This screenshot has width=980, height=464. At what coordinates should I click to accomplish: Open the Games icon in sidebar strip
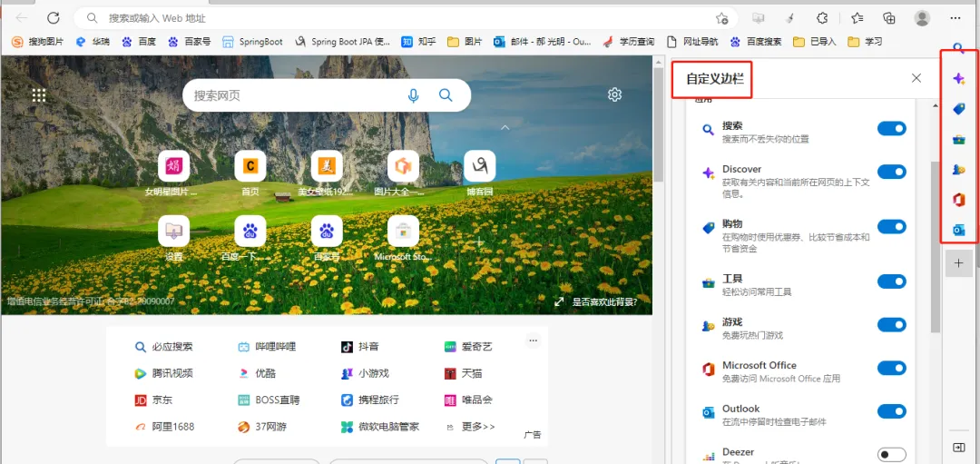[959, 170]
